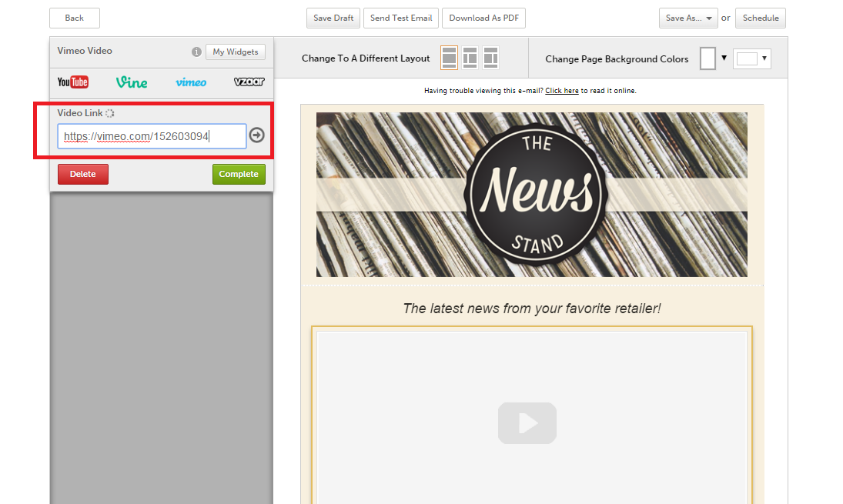Select the third layout icon option
This screenshot has width=843, height=504.
(490, 58)
